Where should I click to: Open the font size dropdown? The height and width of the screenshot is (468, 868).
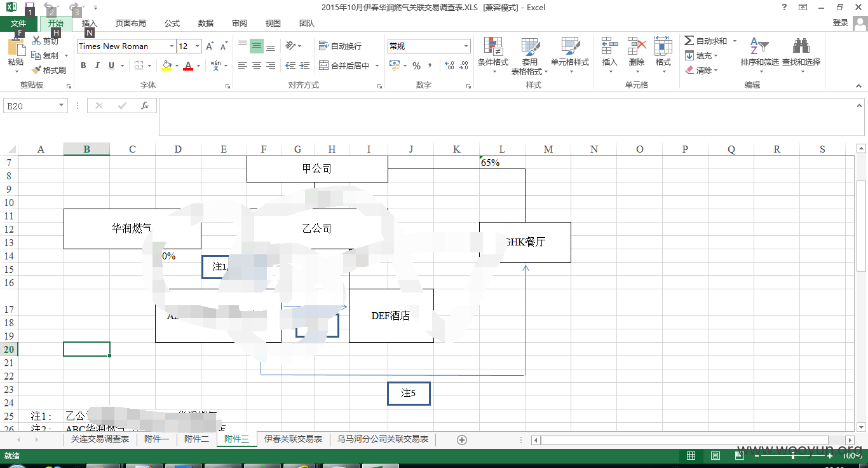pos(198,46)
